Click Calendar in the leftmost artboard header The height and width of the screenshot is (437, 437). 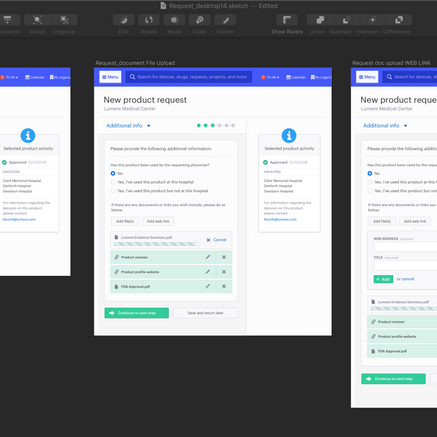[35, 77]
